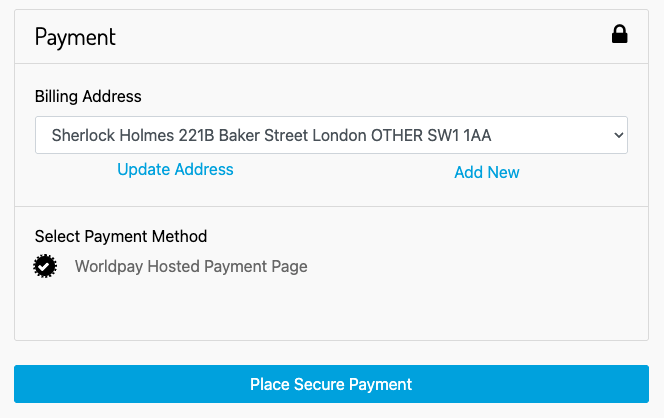Click the secure lock symbol top right

[620, 36]
